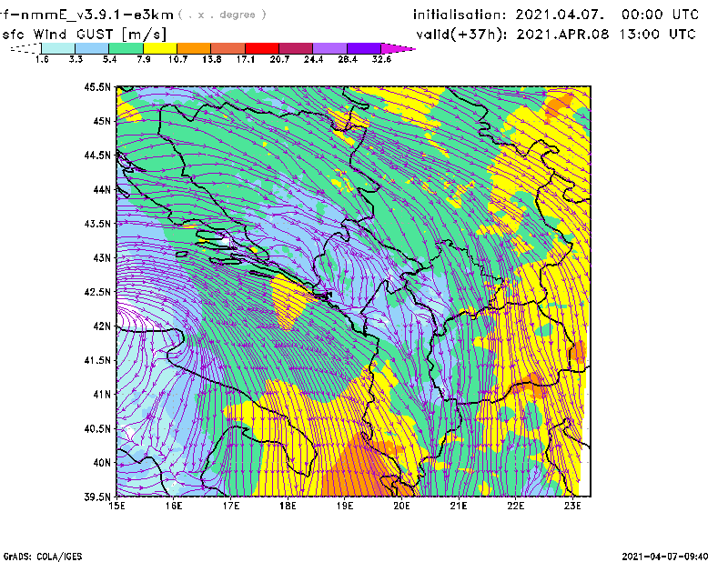This screenshot has width=728, height=562.
Task: Click the legend value '32.6'
Action: pyautogui.click(x=381, y=59)
